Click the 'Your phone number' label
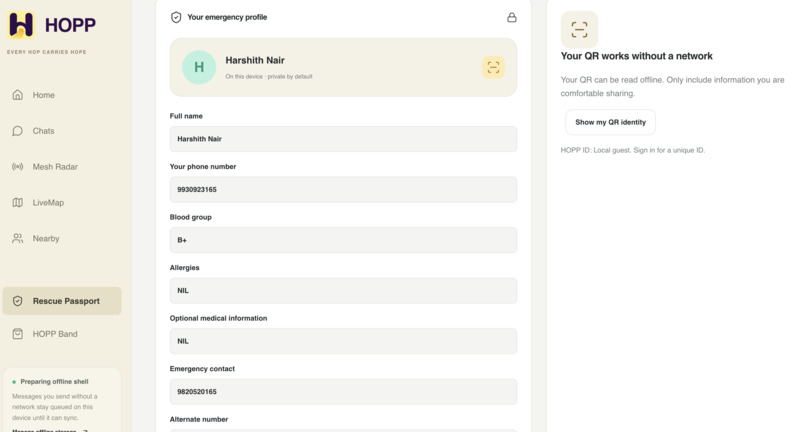 tap(203, 167)
